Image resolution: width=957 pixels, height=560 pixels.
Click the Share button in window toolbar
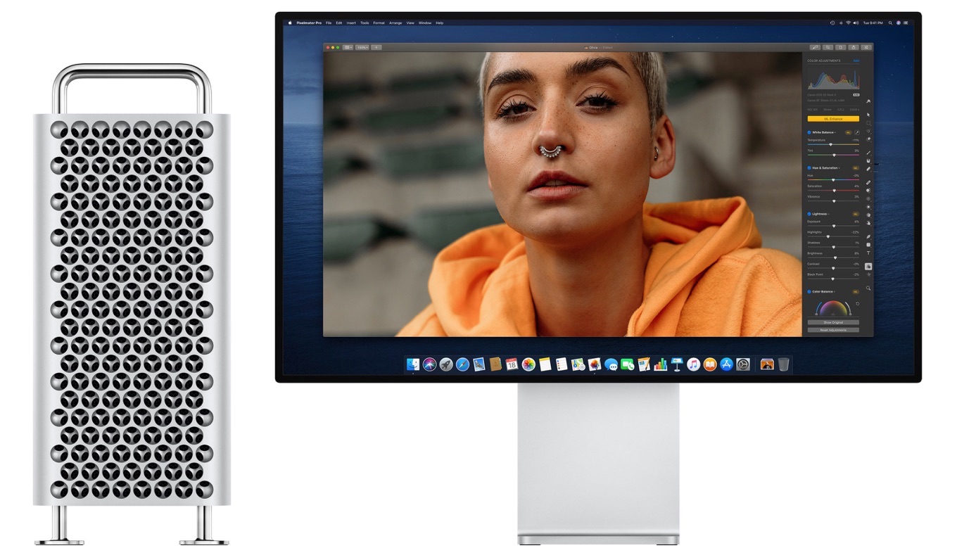pos(854,47)
